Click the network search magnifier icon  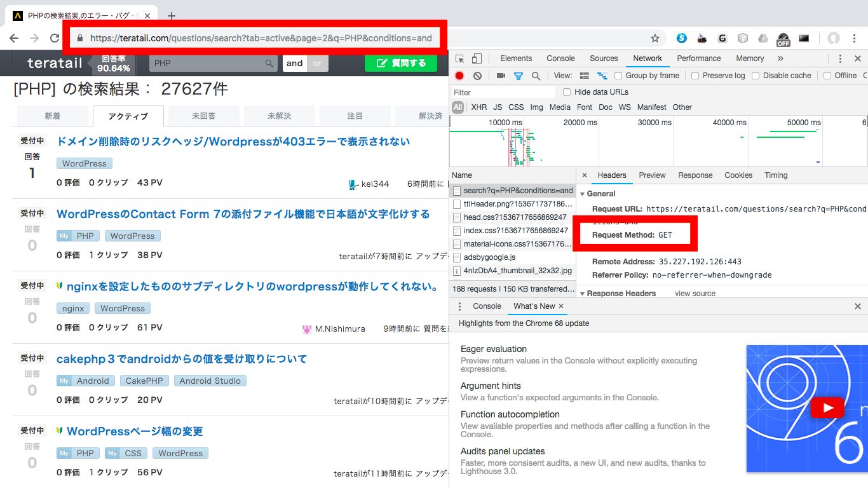pyautogui.click(x=536, y=76)
